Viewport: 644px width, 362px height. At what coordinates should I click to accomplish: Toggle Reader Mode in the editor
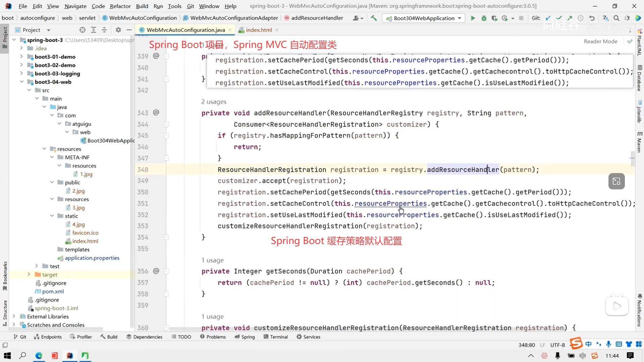(600, 41)
